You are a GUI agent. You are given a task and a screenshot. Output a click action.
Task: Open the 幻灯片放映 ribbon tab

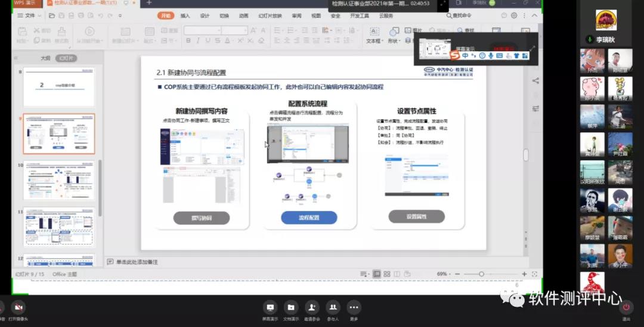click(270, 15)
